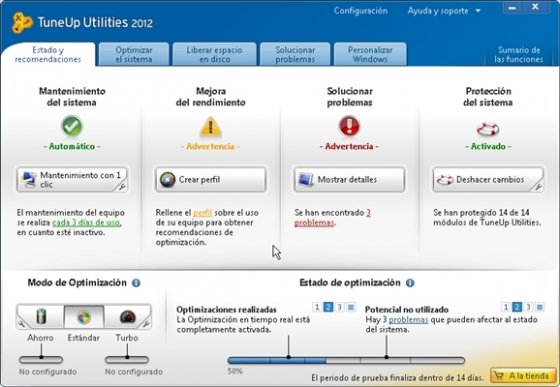Open the Configuración menu
Image resolution: width=560 pixels, height=387 pixels.
[360, 11]
